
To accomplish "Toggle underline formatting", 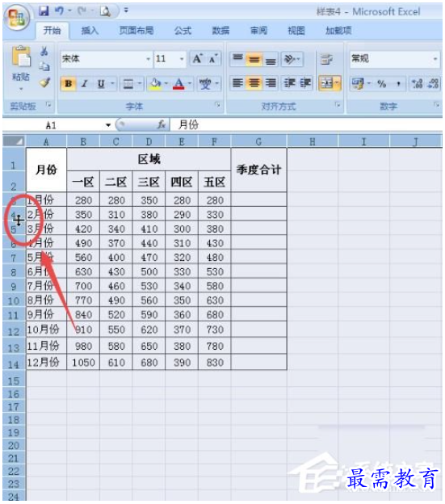I will coord(101,84).
